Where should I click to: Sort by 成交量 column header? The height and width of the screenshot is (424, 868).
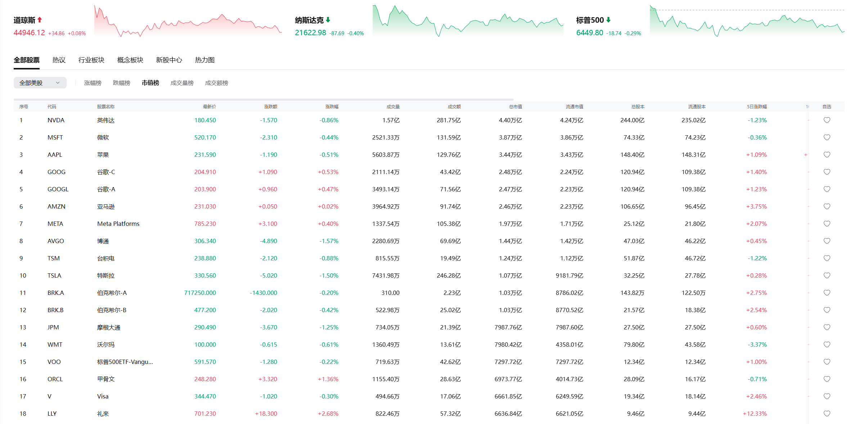point(393,107)
